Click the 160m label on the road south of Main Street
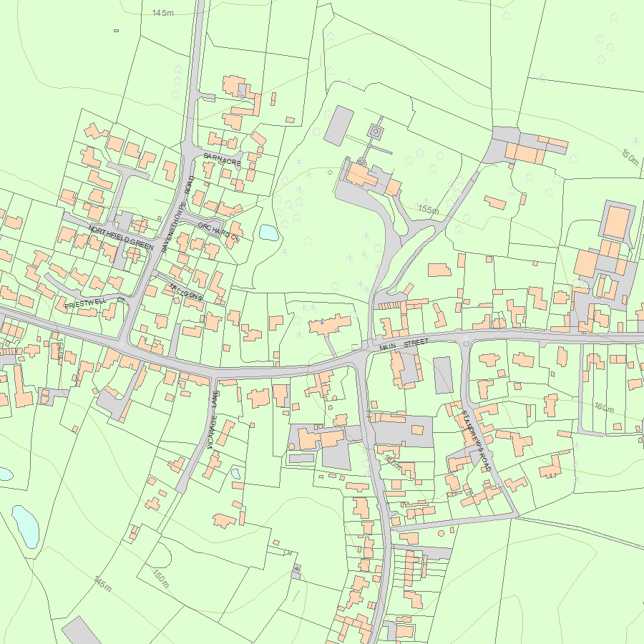The height and width of the screenshot is (644, 644). pos(393,462)
